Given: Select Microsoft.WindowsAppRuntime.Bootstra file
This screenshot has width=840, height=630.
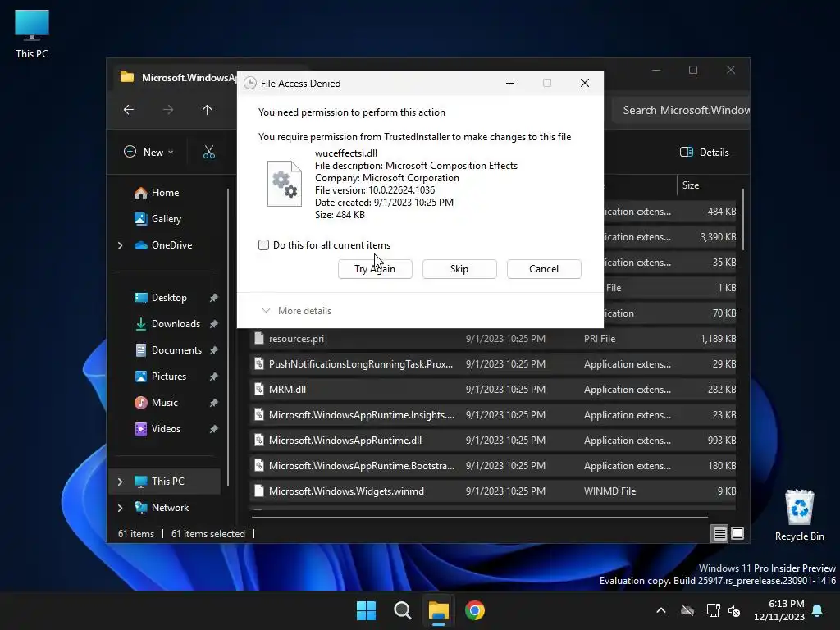Looking at the screenshot, I should (x=493, y=466).
